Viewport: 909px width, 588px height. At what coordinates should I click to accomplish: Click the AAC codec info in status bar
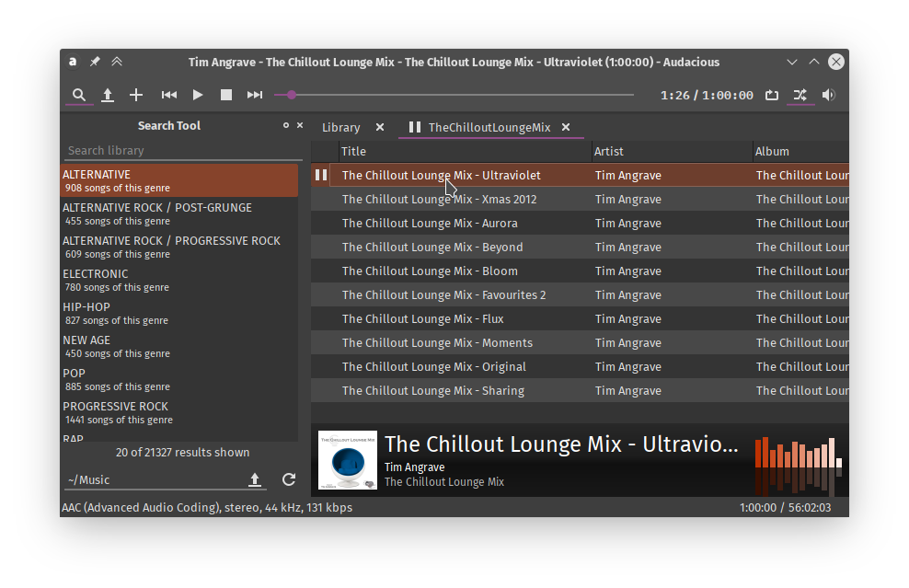207,507
